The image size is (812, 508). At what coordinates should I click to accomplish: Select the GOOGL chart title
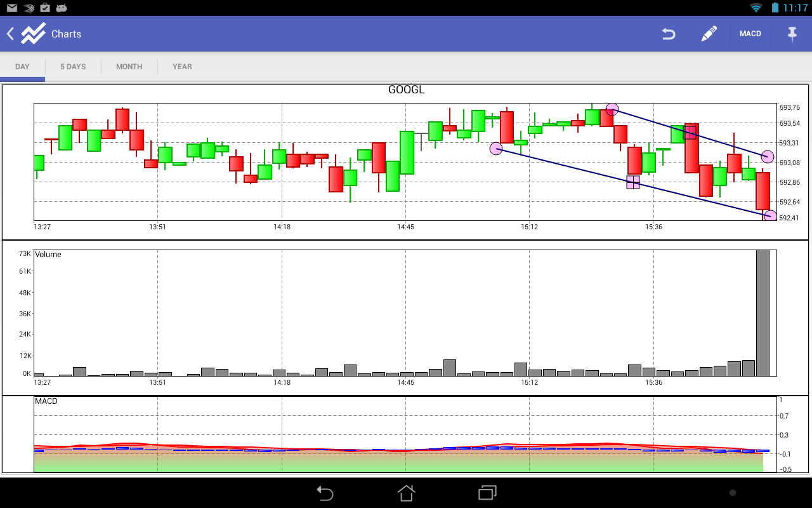pyautogui.click(x=406, y=90)
